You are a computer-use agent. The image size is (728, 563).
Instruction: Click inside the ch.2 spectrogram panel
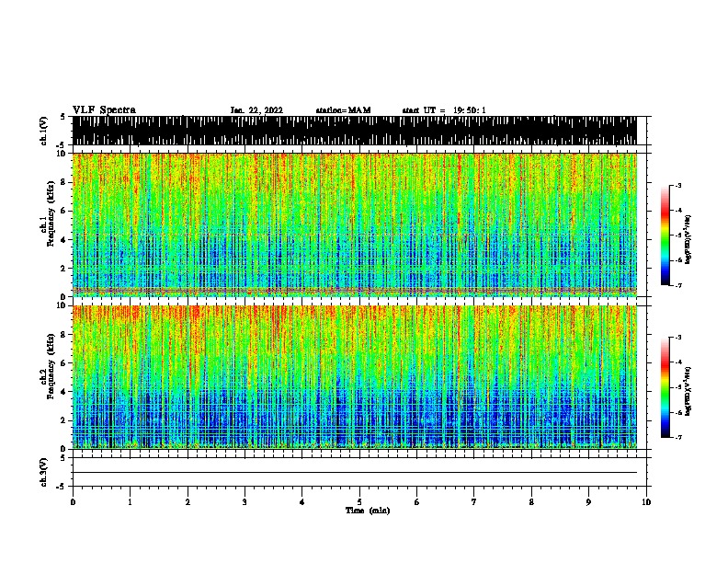355,377
